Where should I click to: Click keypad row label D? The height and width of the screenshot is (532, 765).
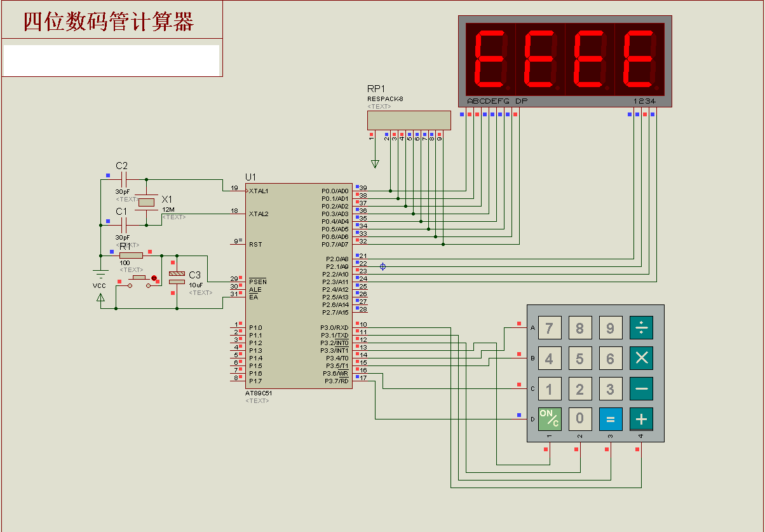[532, 419]
